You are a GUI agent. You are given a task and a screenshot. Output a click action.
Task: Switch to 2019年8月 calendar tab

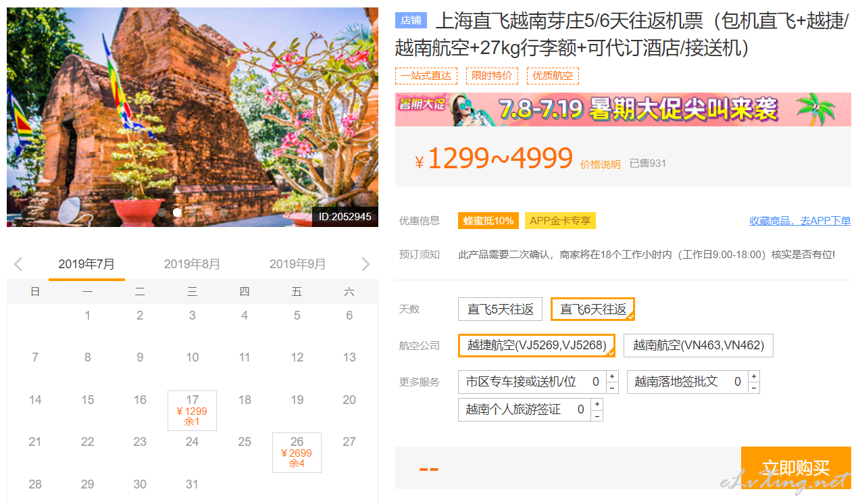[192, 264]
